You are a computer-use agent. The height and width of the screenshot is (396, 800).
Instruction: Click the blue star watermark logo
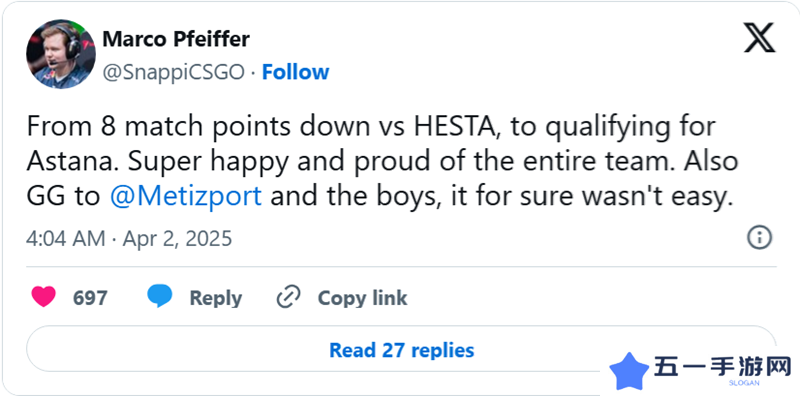pyautogui.click(x=629, y=372)
